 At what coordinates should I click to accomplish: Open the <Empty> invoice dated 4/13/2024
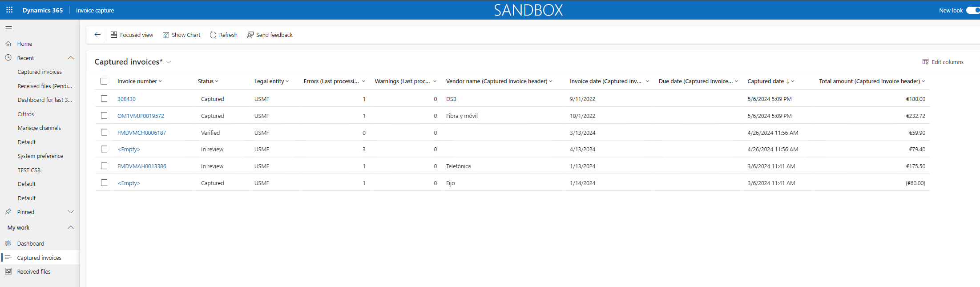pos(129,149)
